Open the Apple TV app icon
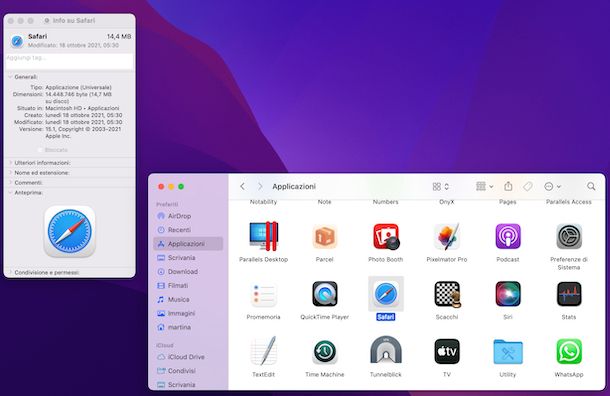The height and width of the screenshot is (396, 610). pyautogui.click(x=447, y=352)
